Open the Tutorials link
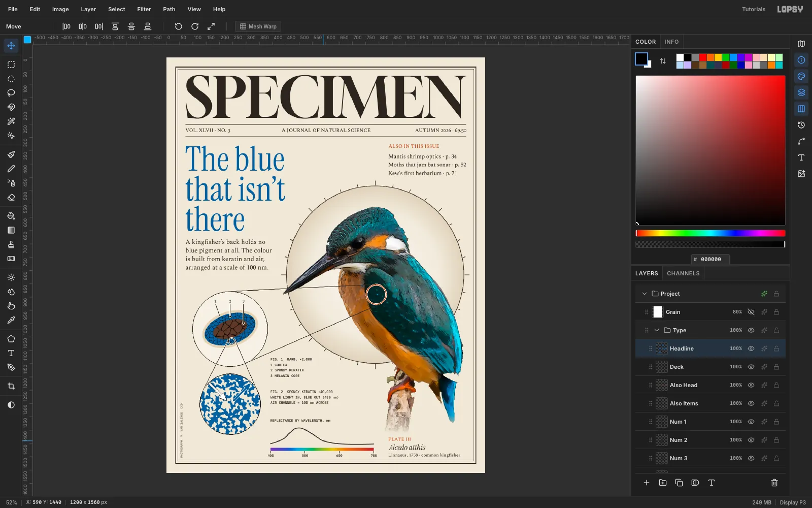Image resolution: width=812 pixels, height=508 pixels. [x=754, y=9]
